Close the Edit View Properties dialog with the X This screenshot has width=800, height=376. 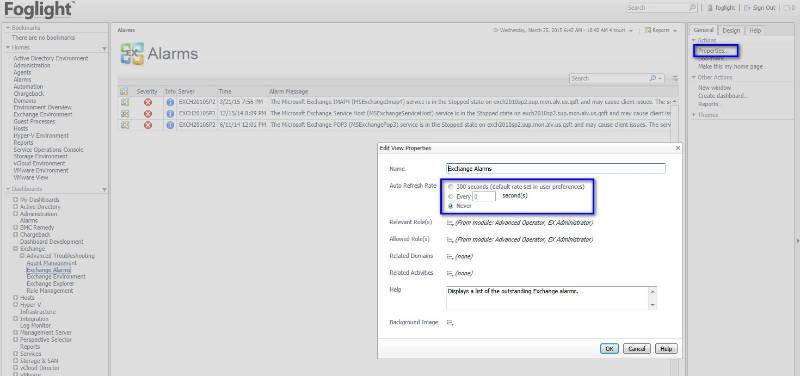tap(678, 148)
